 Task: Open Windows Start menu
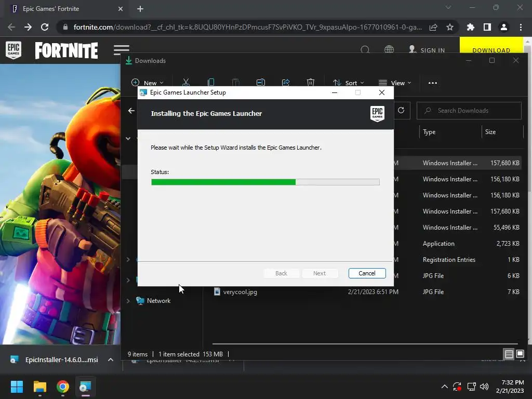point(17,387)
